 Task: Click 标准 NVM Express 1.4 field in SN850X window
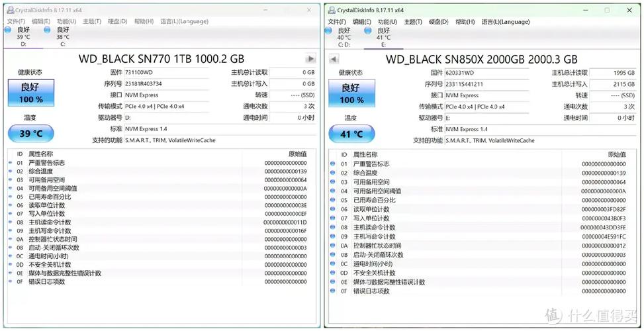tap(541, 129)
